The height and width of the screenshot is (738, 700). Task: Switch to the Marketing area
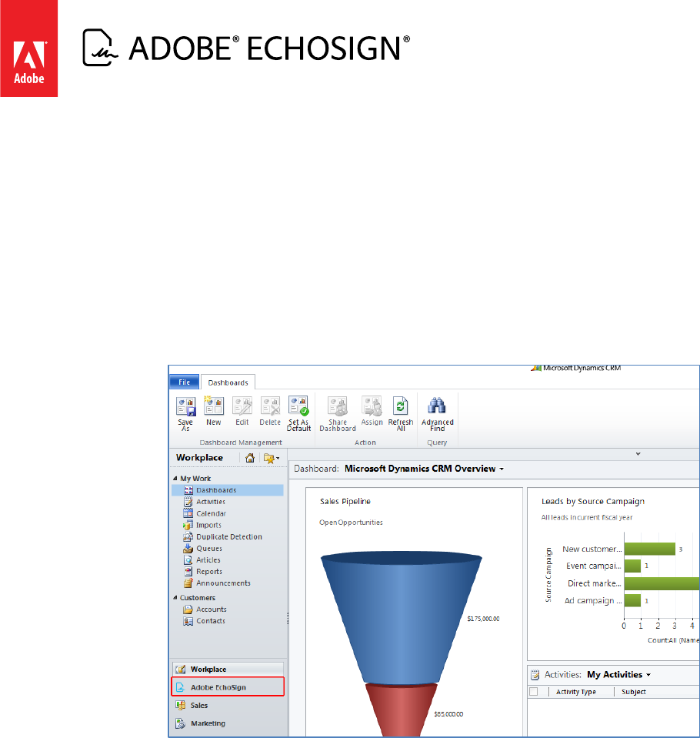228,723
